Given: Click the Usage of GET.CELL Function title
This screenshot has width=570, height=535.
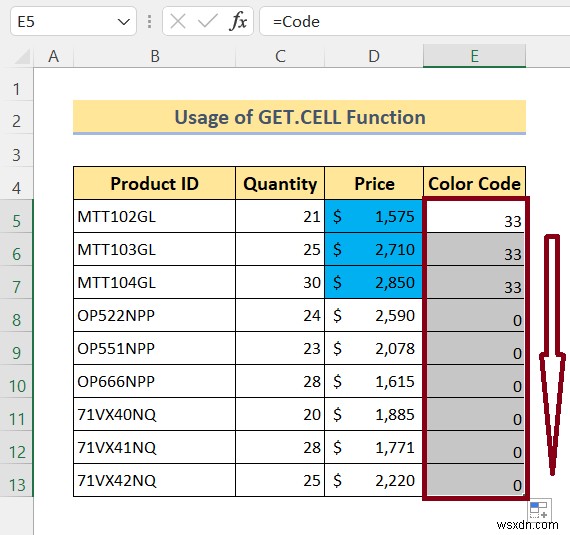Looking at the screenshot, I should (300, 117).
